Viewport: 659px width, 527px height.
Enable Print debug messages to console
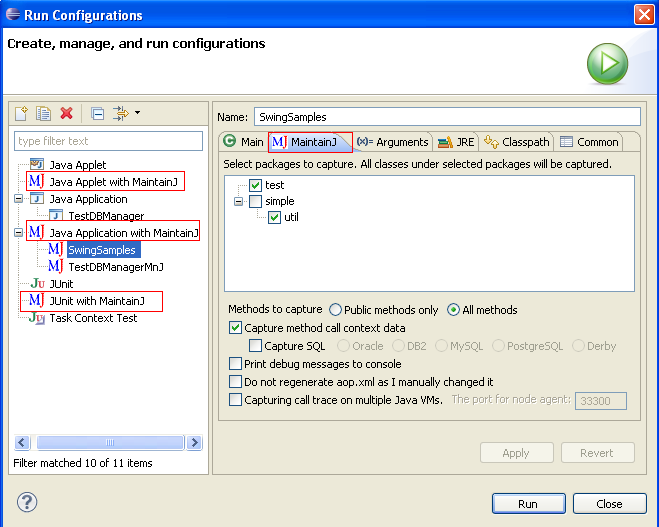coord(236,364)
